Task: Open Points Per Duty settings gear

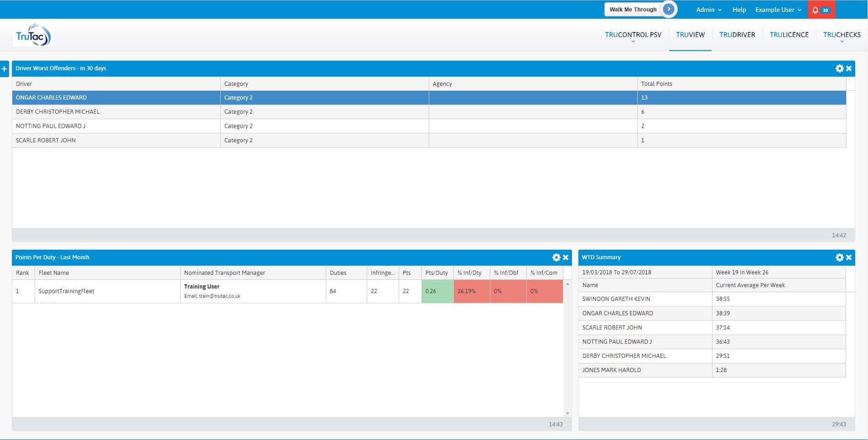Action: 556,257
